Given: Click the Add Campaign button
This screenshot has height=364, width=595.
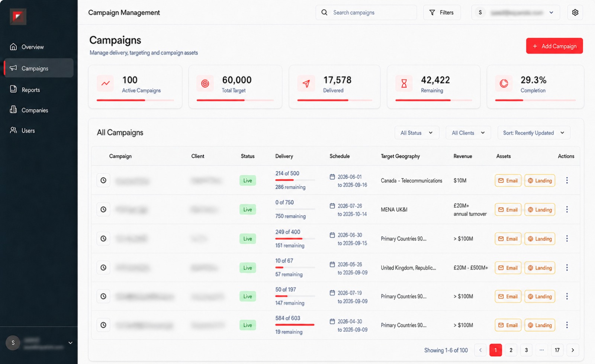Looking at the screenshot, I should coord(554,46).
